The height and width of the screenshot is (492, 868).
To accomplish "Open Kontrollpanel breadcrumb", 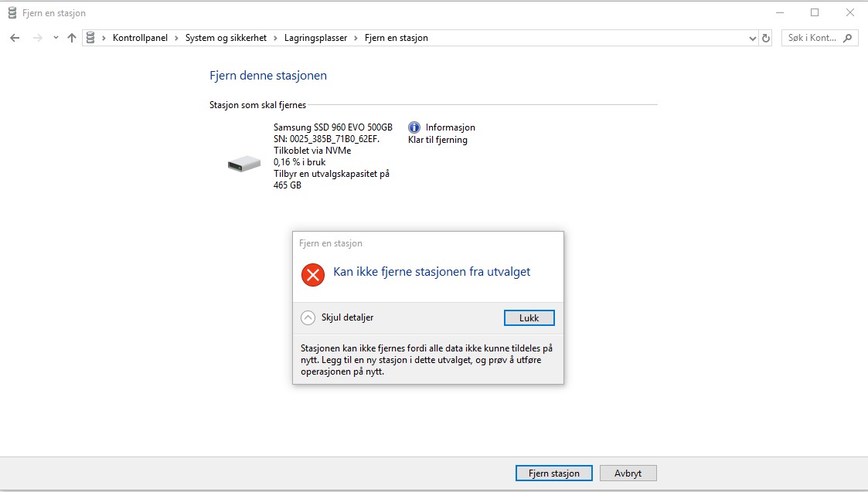I will tap(140, 38).
